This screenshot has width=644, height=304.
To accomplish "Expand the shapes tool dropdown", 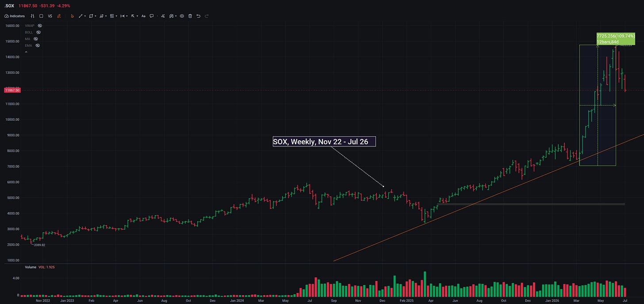I will [96, 16].
